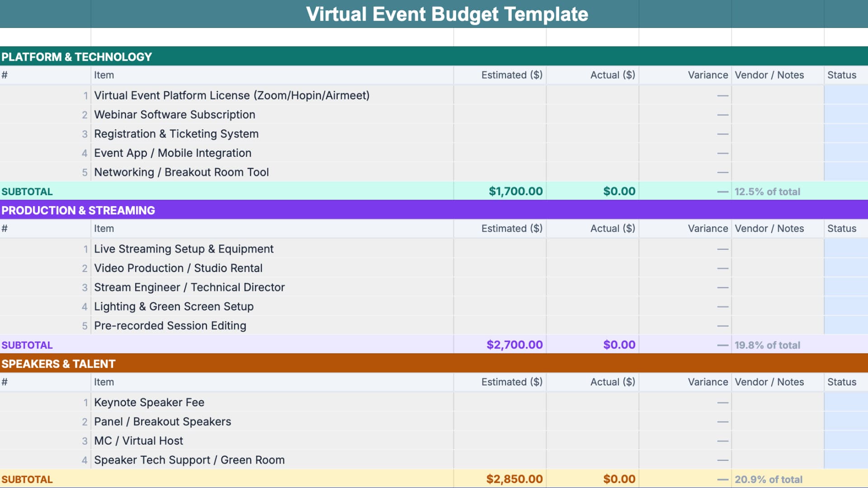Click the SPEAKERS & TALENT section header
Image resolution: width=868 pixels, height=488 pixels.
tap(59, 364)
